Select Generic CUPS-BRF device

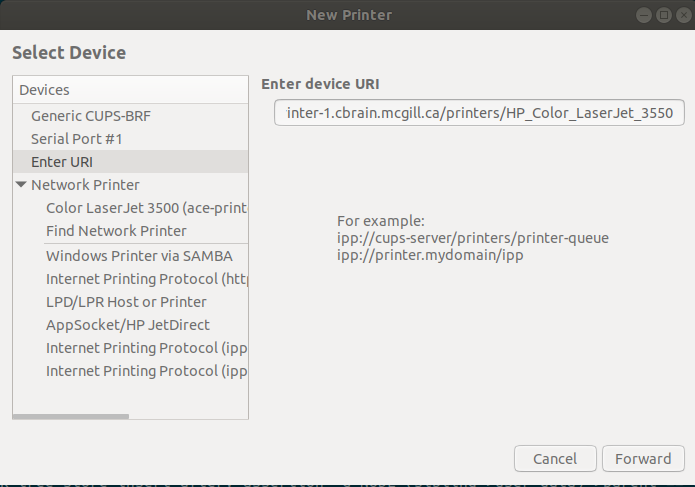[x=90, y=116]
